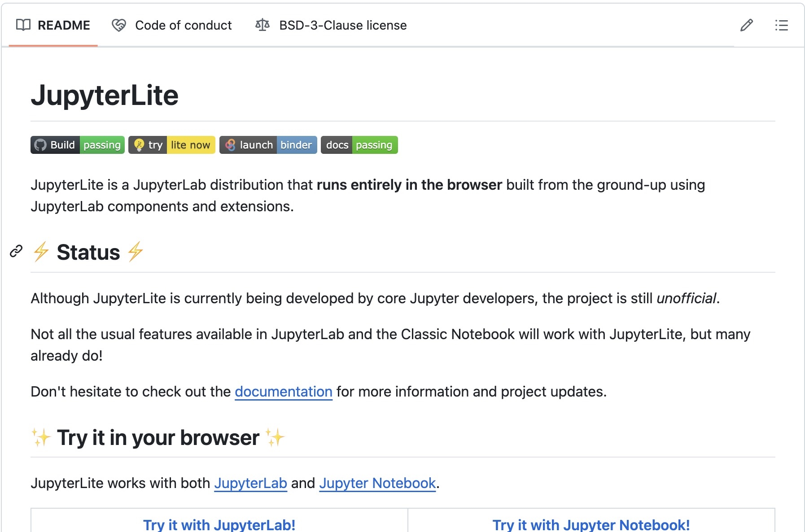Click Try it with JupyterLab!
Viewport: 805px width, 532px height.
point(219,524)
